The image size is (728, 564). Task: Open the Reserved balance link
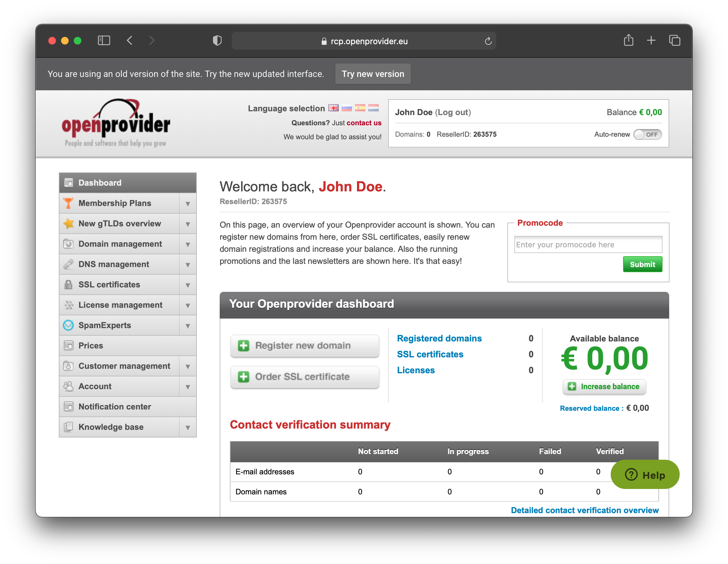coord(591,408)
